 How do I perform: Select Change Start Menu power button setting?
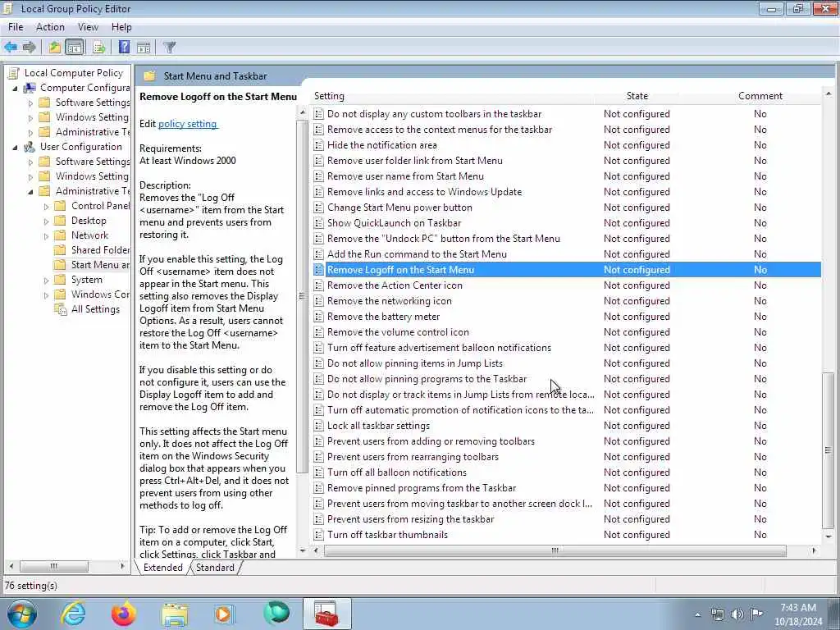566,208
